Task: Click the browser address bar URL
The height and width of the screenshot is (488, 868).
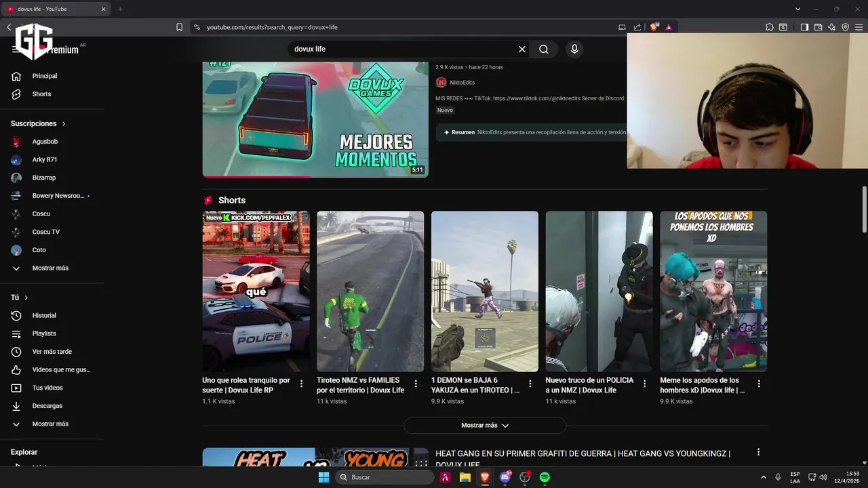Action: (272, 27)
